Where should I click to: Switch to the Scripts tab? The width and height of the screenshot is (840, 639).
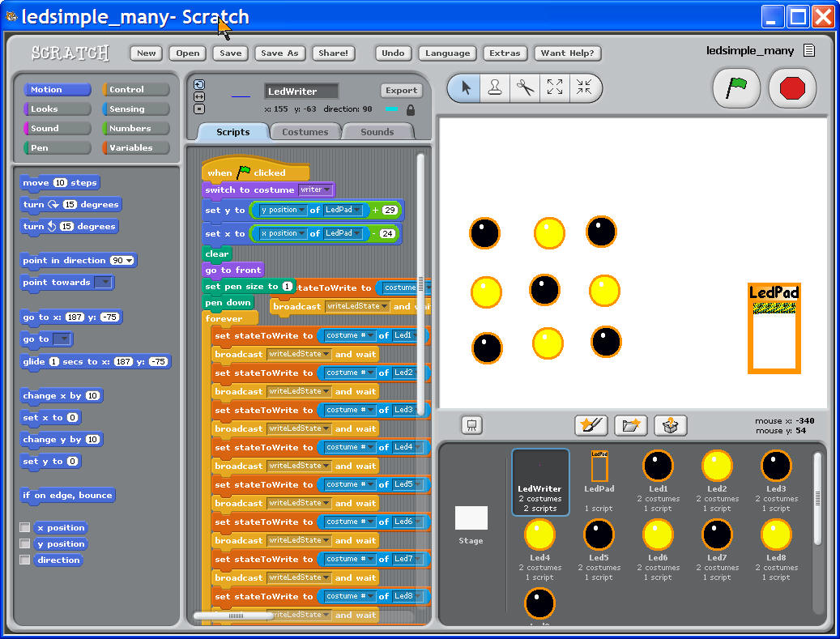tap(233, 132)
